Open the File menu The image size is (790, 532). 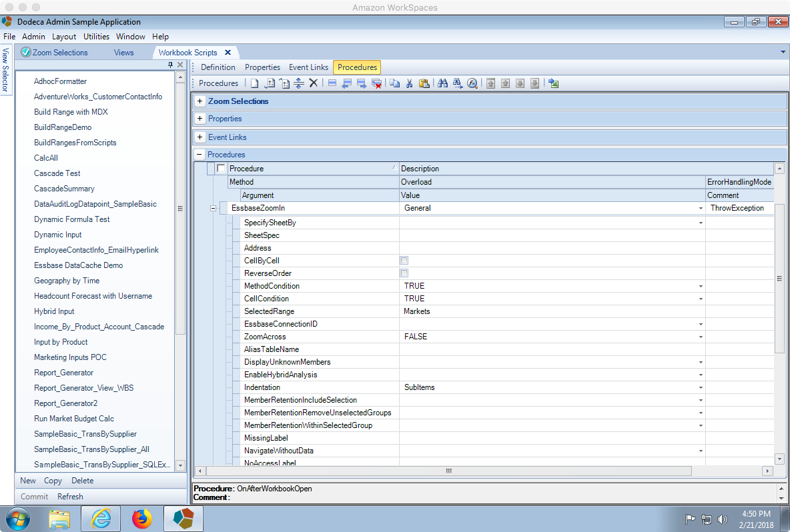(x=9, y=36)
